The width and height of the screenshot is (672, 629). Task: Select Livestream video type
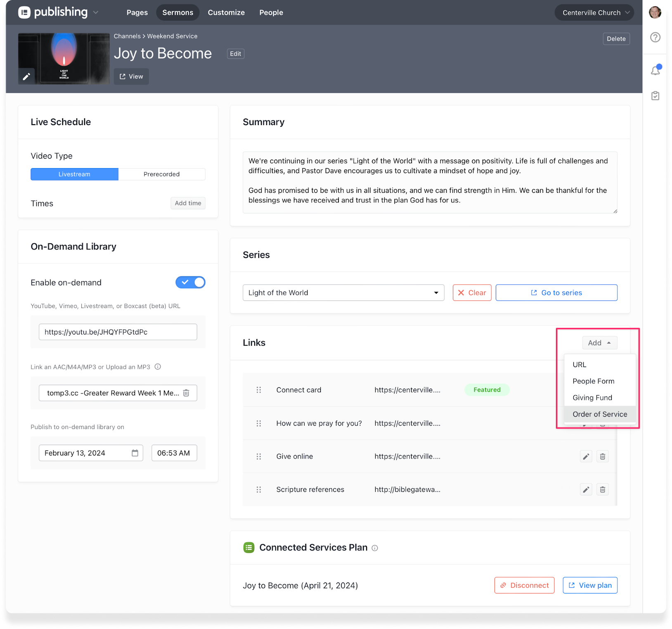point(74,174)
